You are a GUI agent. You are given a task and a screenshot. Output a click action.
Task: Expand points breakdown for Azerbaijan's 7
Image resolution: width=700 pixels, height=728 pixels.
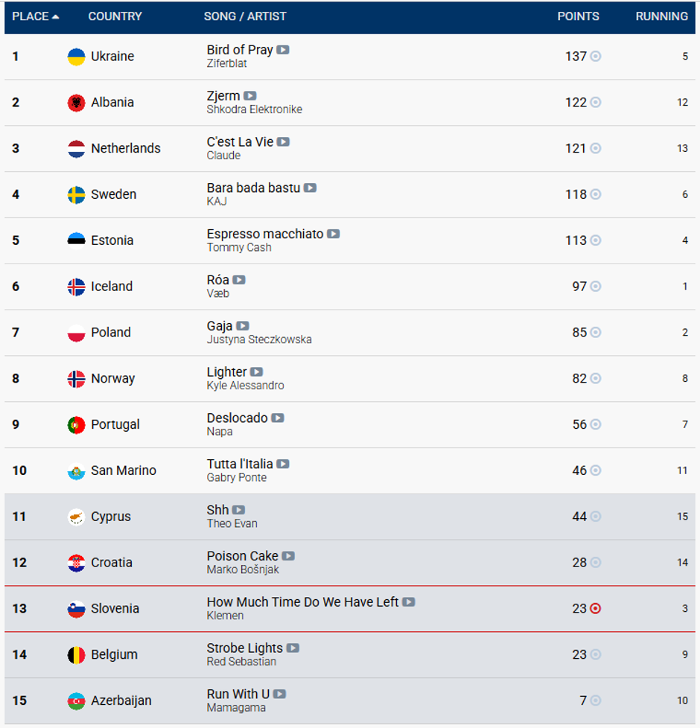pyautogui.click(x=596, y=701)
